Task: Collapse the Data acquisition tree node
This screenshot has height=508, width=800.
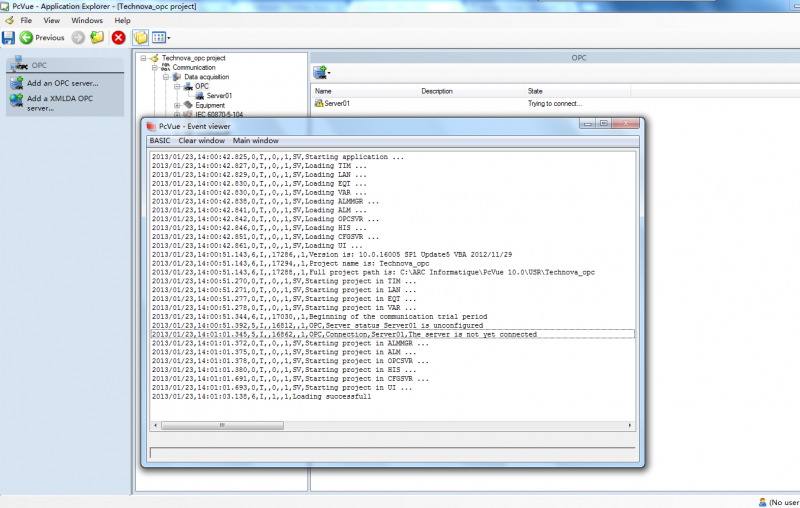Action: [x=166, y=77]
